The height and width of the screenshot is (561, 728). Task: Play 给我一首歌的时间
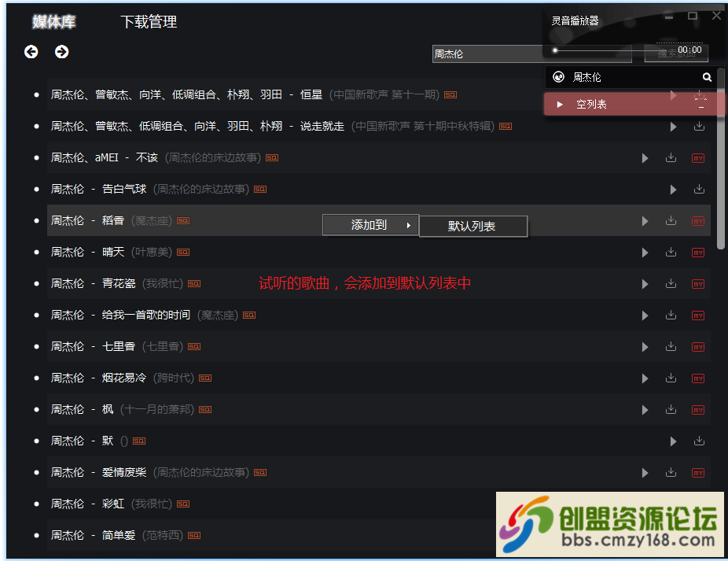click(645, 316)
